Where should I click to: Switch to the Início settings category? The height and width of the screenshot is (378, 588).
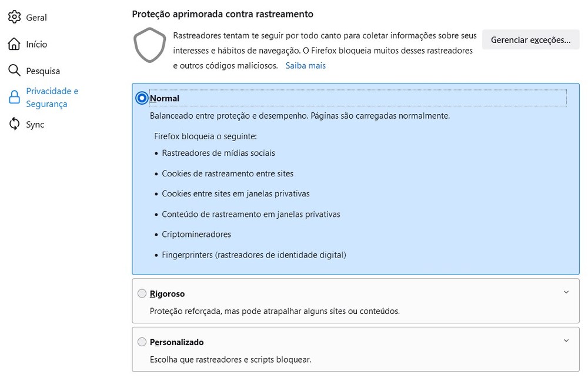click(x=36, y=45)
